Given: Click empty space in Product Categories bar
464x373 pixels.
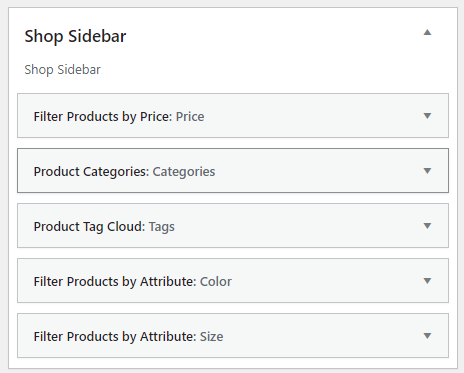Looking at the screenshot, I should pos(317,171).
